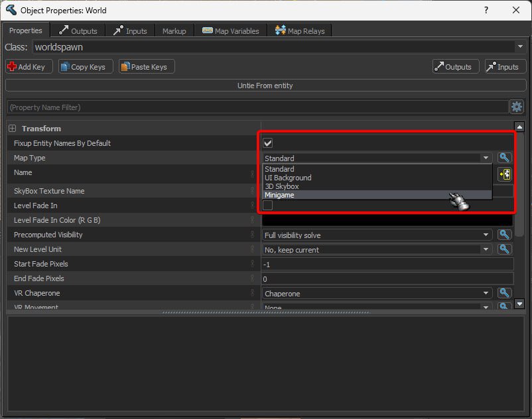Click the wrench icon beside Precomputed Visibility
The width and height of the screenshot is (532, 419).
[504, 235]
